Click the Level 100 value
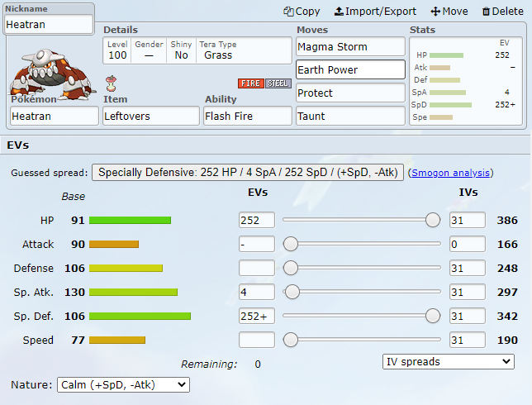 tap(117, 55)
